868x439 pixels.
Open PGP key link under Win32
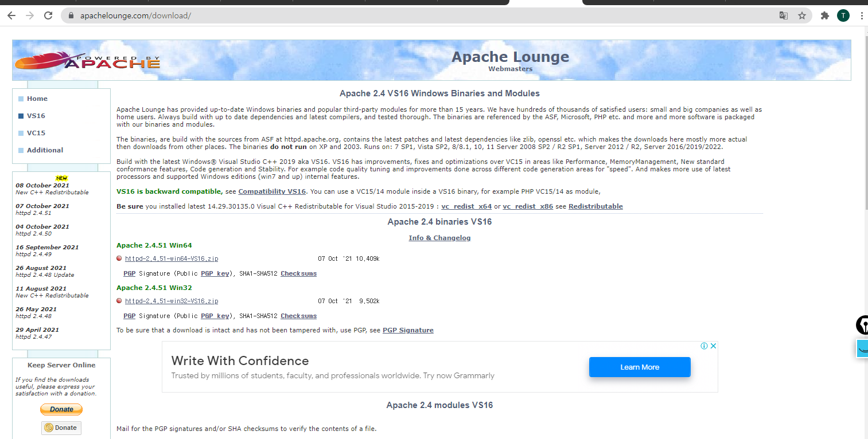pyautogui.click(x=215, y=316)
